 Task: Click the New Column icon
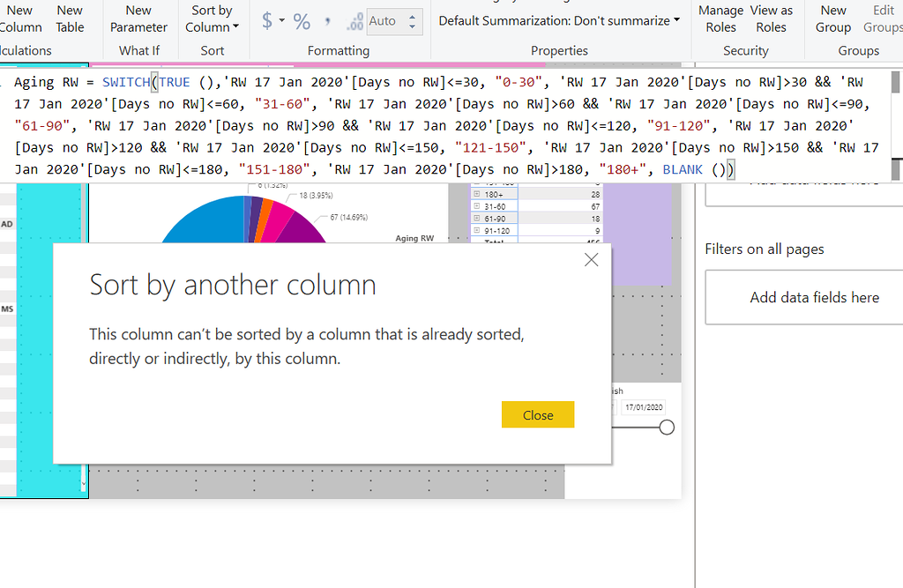pos(20,18)
